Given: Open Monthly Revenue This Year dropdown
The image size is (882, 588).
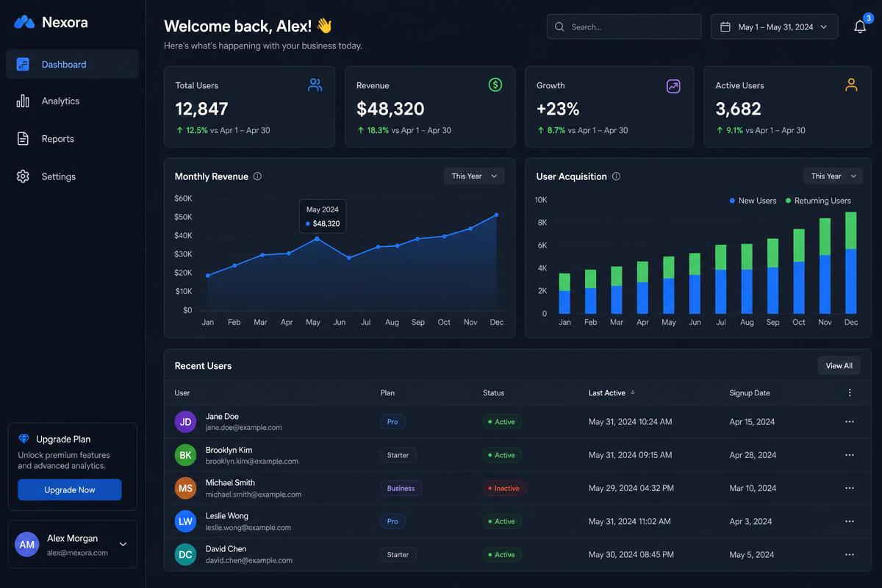Looking at the screenshot, I should (474, 176).
